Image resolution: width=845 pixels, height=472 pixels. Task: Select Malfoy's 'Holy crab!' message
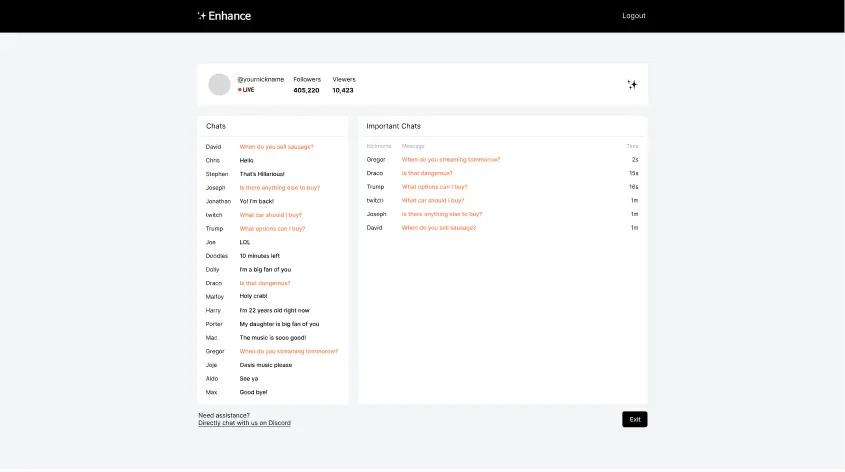coord(253,296)
